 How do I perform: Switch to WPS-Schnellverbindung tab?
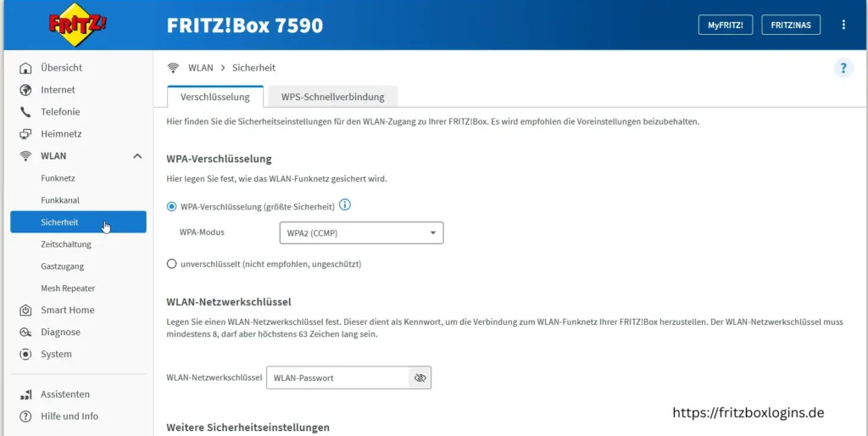(x=332, y=97)
